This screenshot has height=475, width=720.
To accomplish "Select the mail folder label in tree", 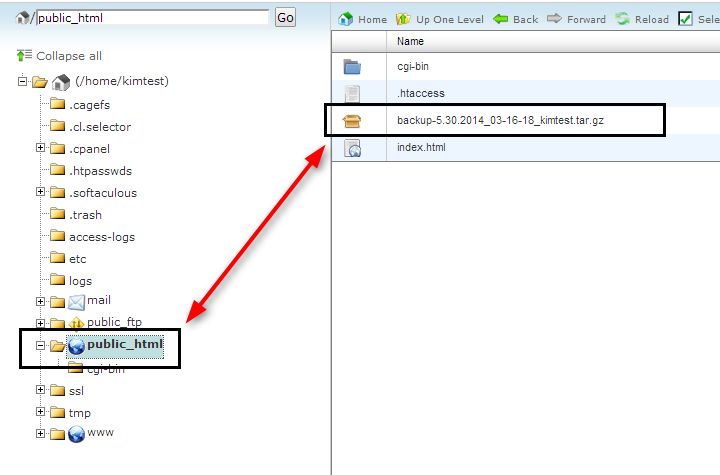I will coord(99,300).
